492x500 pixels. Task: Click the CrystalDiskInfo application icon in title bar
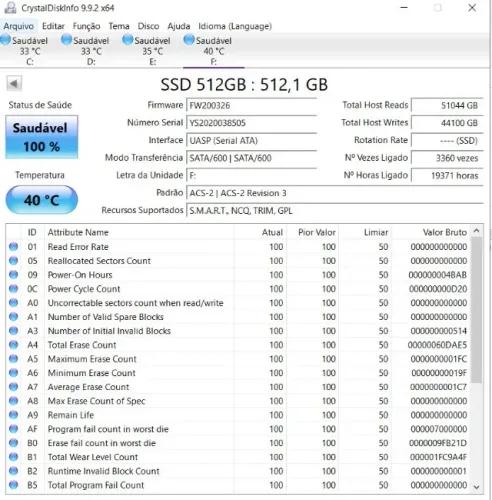[x=10, y=7]
